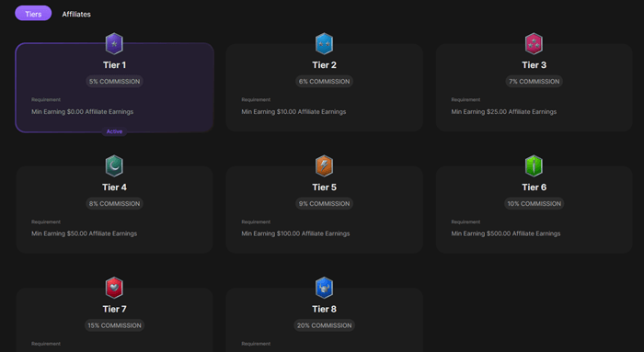Click the Tier 3 pink badge icon
Viewport: 644px width, 352px height.
click(534, 43)
